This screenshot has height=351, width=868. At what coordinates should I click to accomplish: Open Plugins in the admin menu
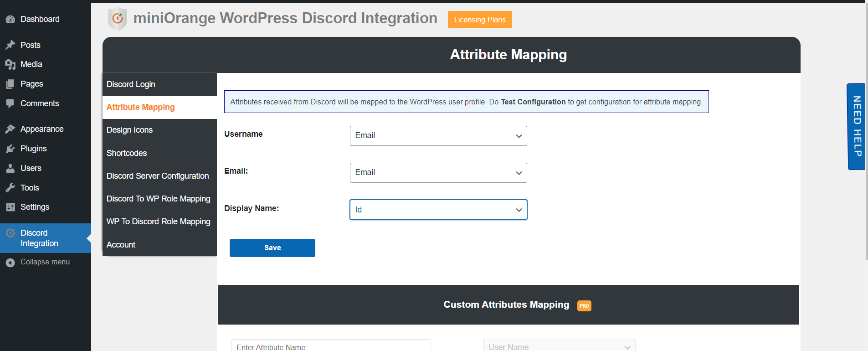pyautogui.click(x=46, y=149)
